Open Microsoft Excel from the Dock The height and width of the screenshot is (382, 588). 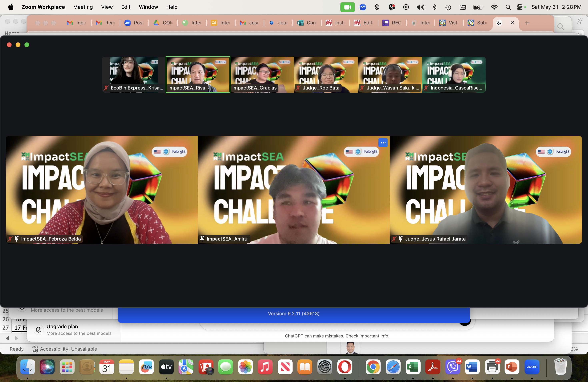(x=413, y=367)
